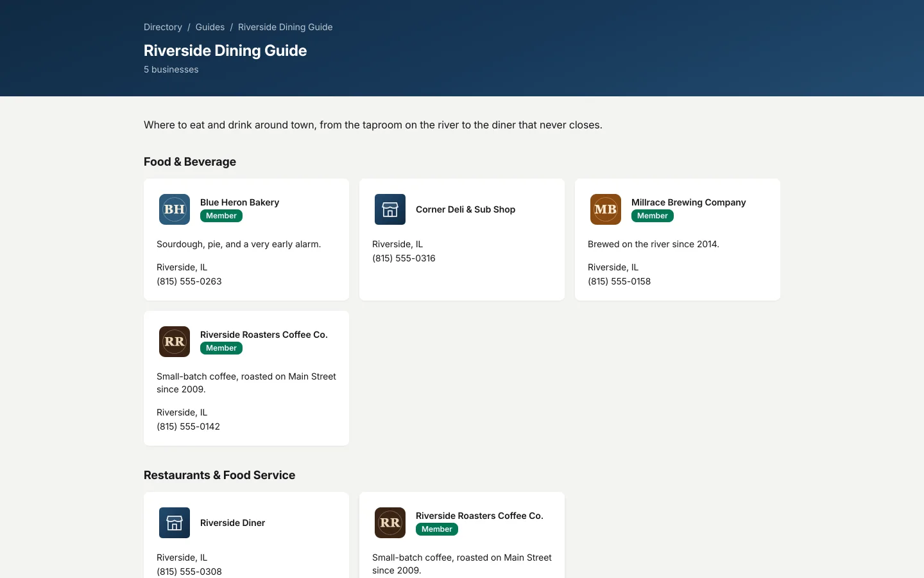Click RR logo in Food & Beverage section
This screenshot has height=578, width=924.
pyautogui.click(x=175, y=342)
